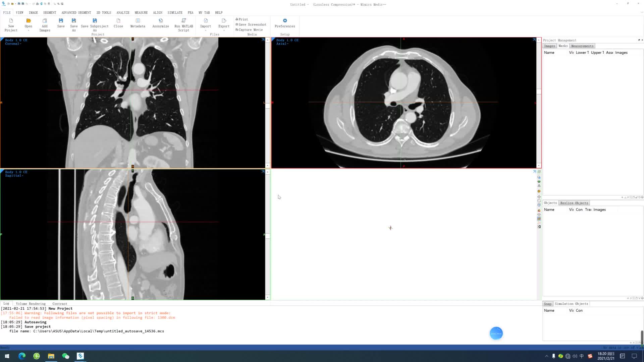Click the Save As ribbon icon
The image size is (644, 362).
tap(74, 21)
